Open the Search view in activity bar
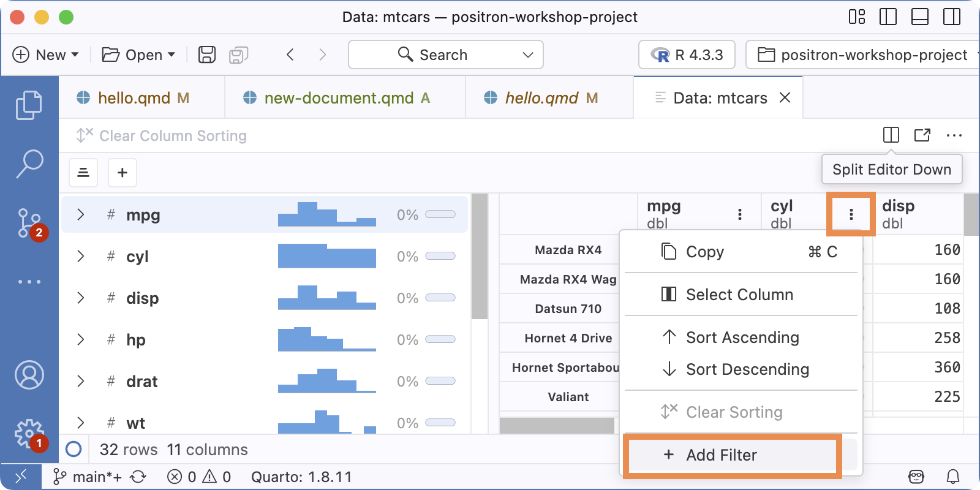Viewport: 980px width, 490px height. (29, 164)
